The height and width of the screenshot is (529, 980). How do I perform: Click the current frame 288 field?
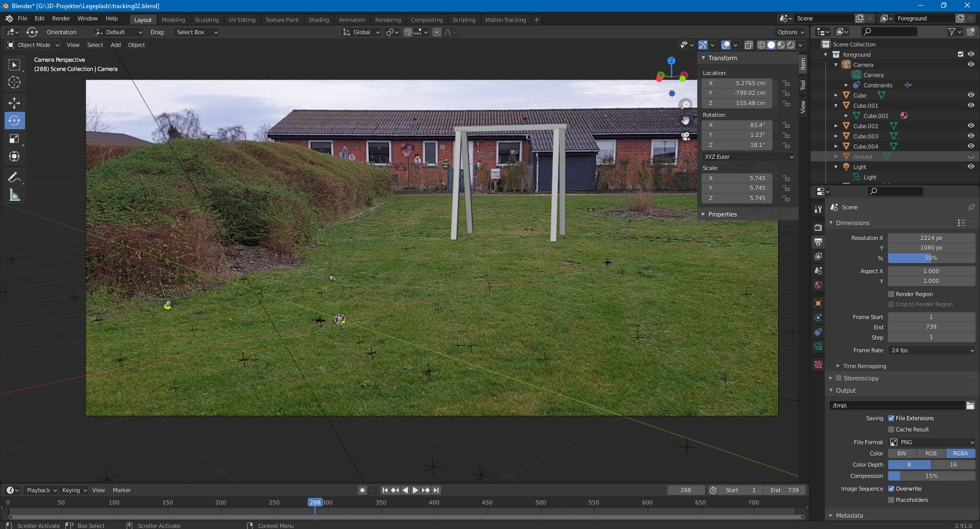(685, 490)
